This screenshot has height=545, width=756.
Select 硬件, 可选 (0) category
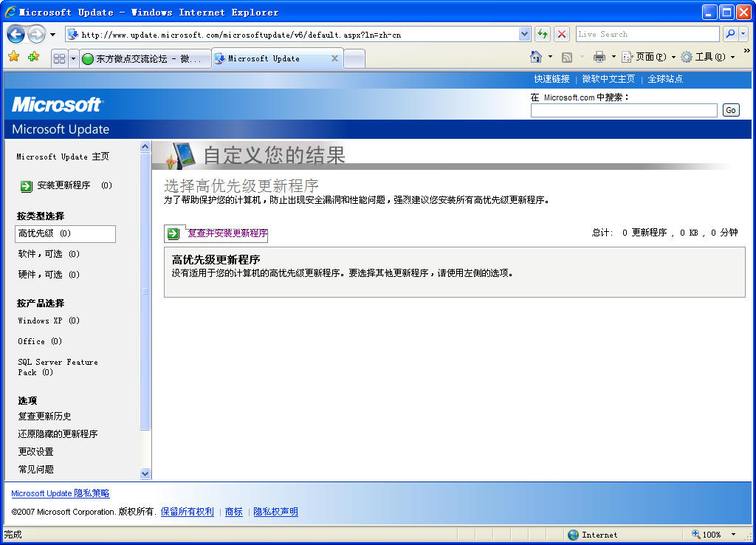coord(49,275)
